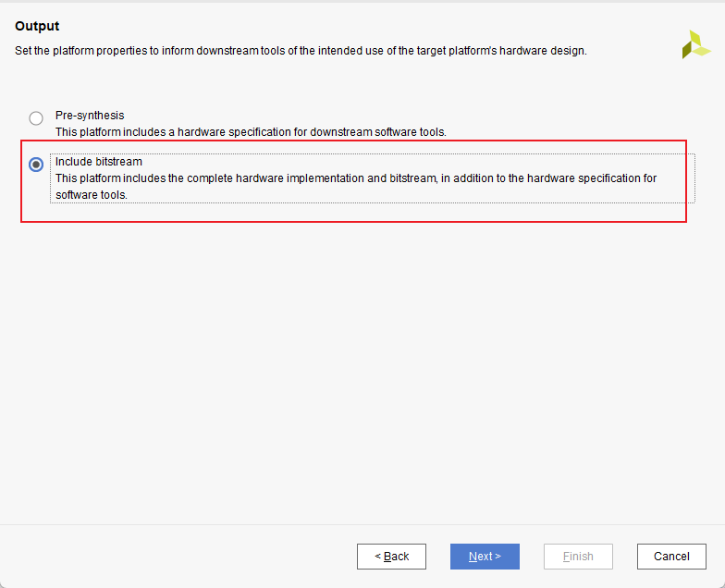This screenshot has width=725, height=588.
Task: Click the 'hardware specification for downstream software tools' description
Action: click(x=252, y=132)
